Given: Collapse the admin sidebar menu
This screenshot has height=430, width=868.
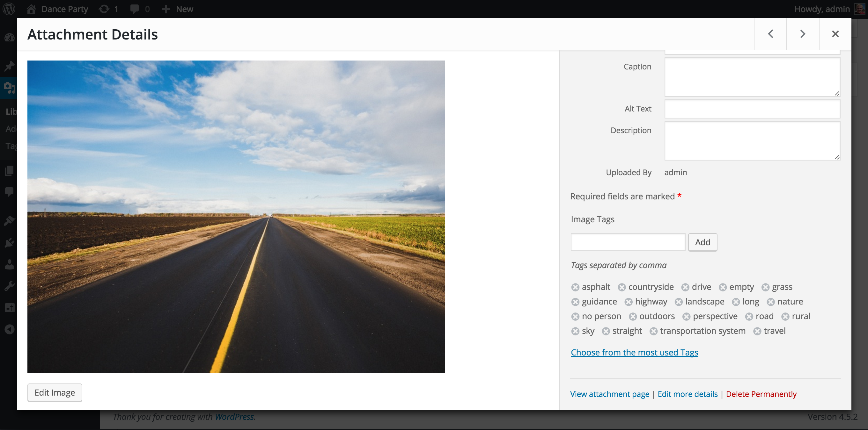Looking at the screenshot, I should tap(9, 329).
